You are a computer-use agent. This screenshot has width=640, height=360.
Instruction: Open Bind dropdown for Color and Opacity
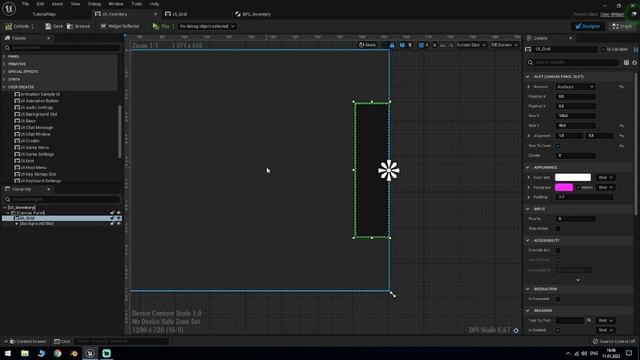pos(606,178)
